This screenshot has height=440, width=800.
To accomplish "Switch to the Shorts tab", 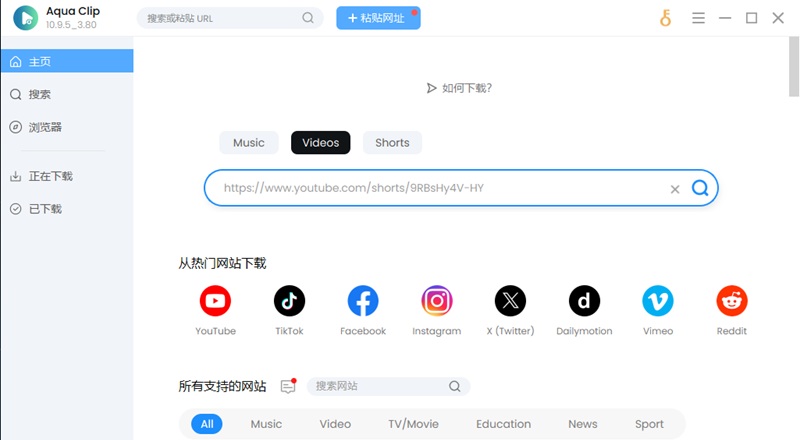I will (392, 142).
